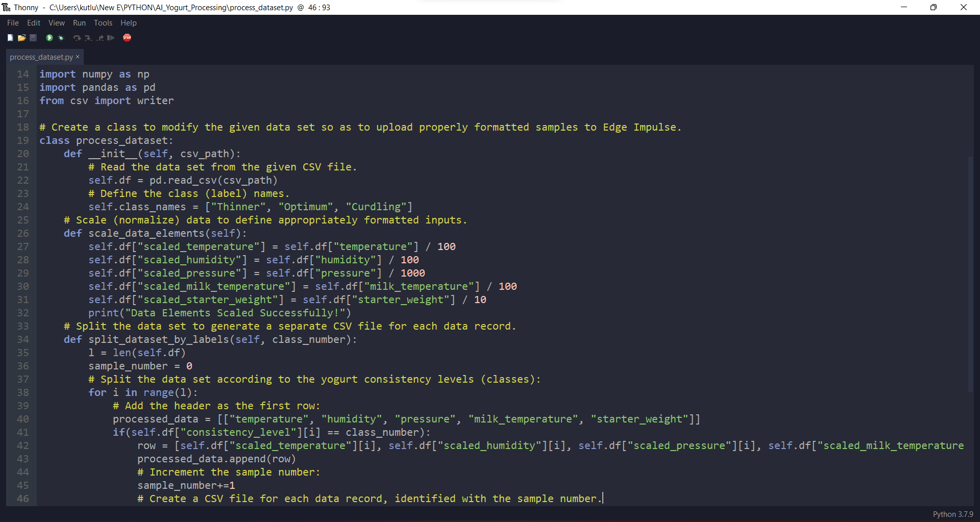Click the Thonny logo in the title bar
This screenshot has height=522, width=980.
coord(6,7)
